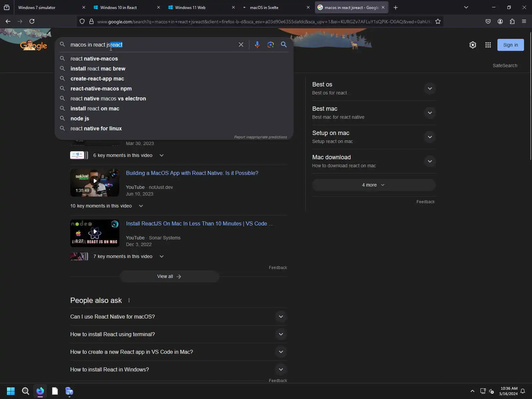Search by image with the Lens icon
This screenshot has width=532, height=399.
(x=271, y=45)
